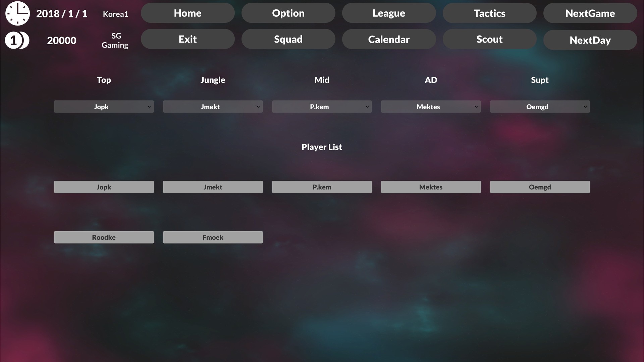Select P.kem from player list
Image resolution: width=644 pixels, height=362 pixels.
(322, 186)
